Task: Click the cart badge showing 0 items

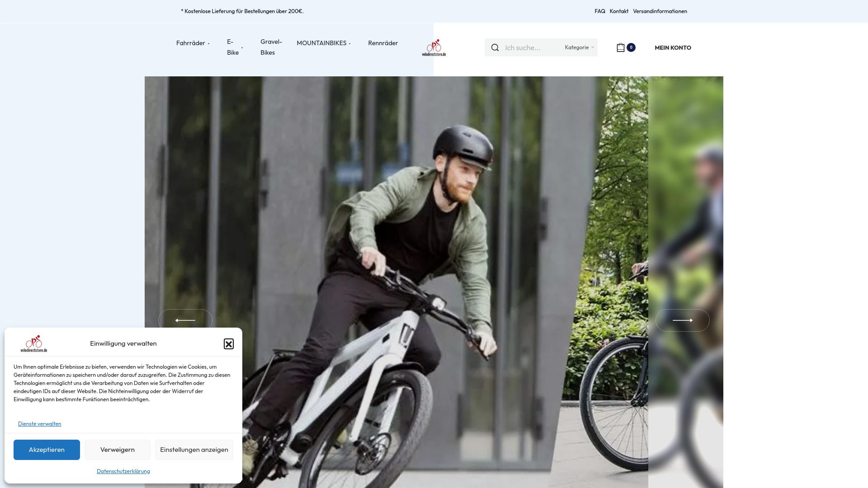Action: click(631, 47)
